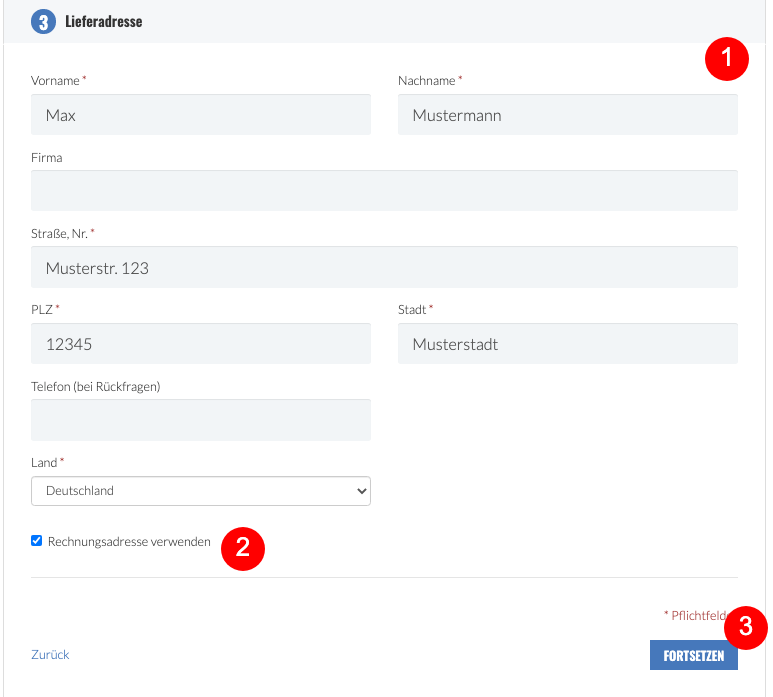Viewport: 773px width, 697px height.
Task: Open the Land dropdown showing Deutschland
Action: [x=201, y=490]
